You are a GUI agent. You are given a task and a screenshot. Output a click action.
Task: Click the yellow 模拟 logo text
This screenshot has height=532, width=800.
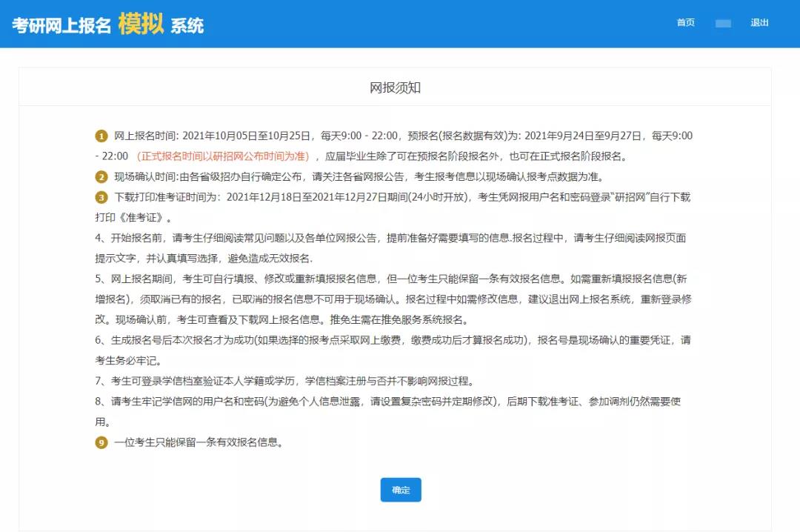pyautogui.click(x=141, y=24)
